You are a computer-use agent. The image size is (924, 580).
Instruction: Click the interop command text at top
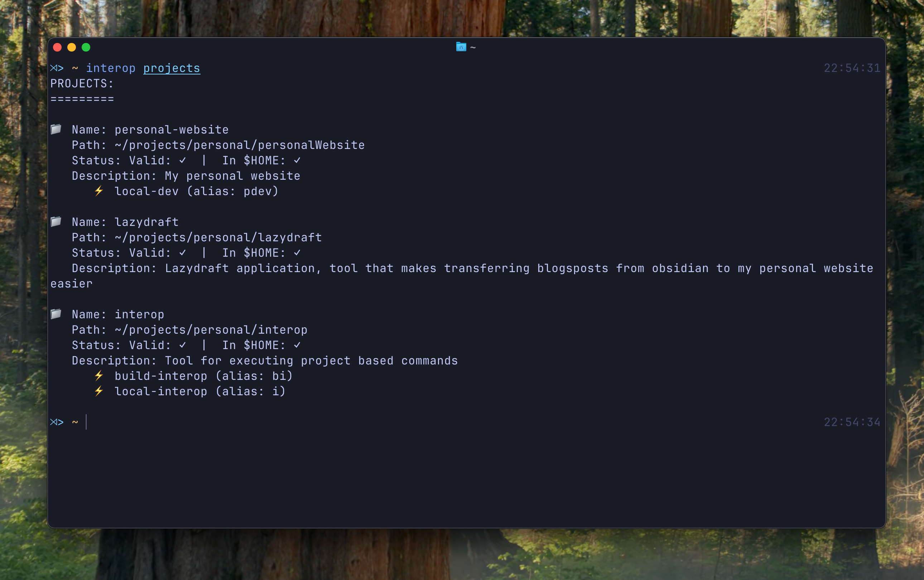(111, 68)
